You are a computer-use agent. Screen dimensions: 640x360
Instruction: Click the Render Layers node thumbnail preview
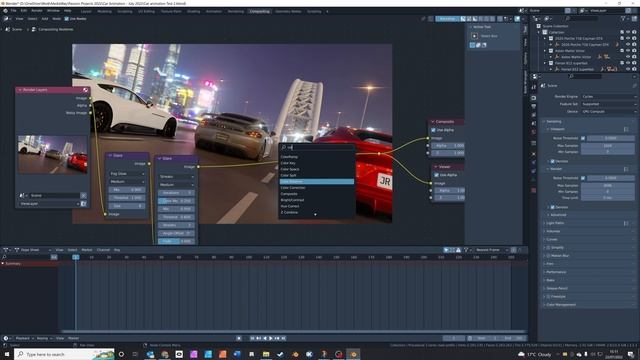52,154
